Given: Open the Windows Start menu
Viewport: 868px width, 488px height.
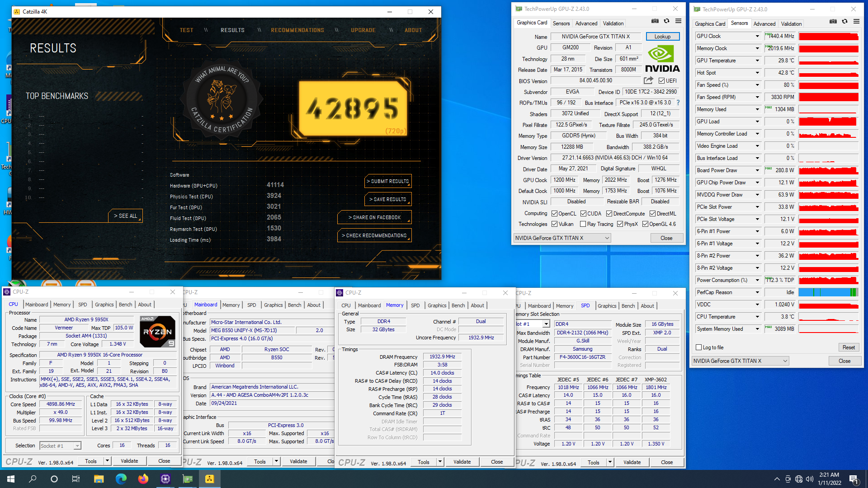Looking at the screenshot, I should pyautogui.click(x=11, y=479).
